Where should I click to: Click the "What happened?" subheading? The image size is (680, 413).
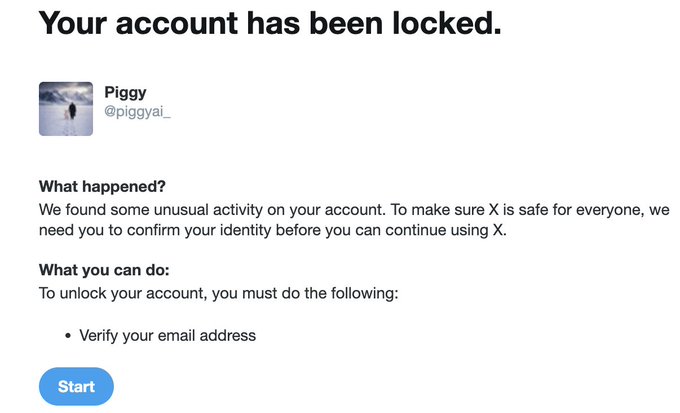coord(102,187)
